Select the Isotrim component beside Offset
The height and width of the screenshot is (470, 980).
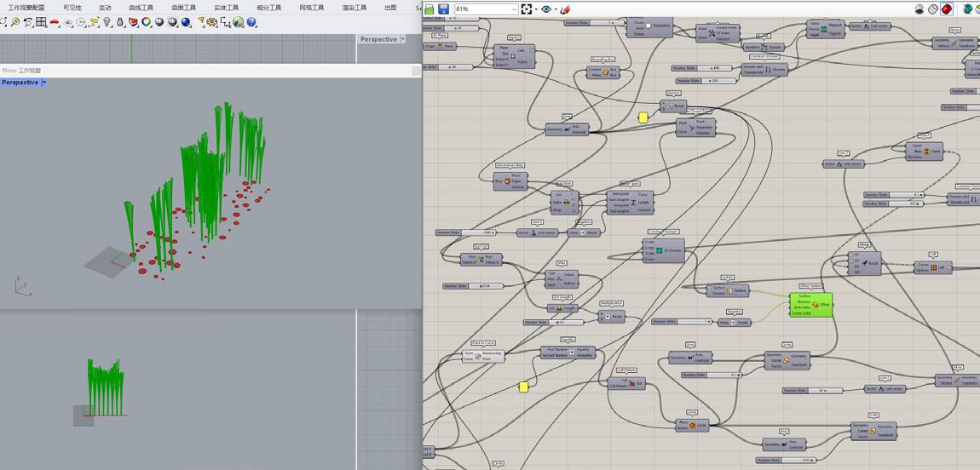728,290
